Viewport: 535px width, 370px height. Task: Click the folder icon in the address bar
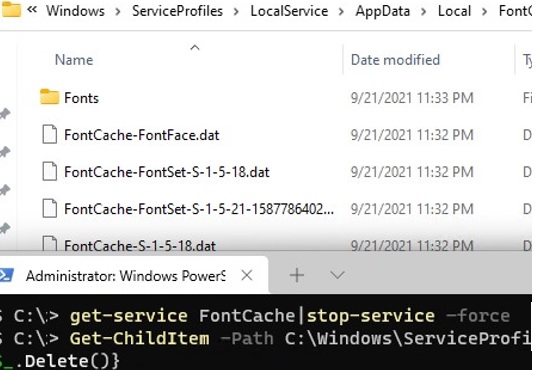click(11, 9)
